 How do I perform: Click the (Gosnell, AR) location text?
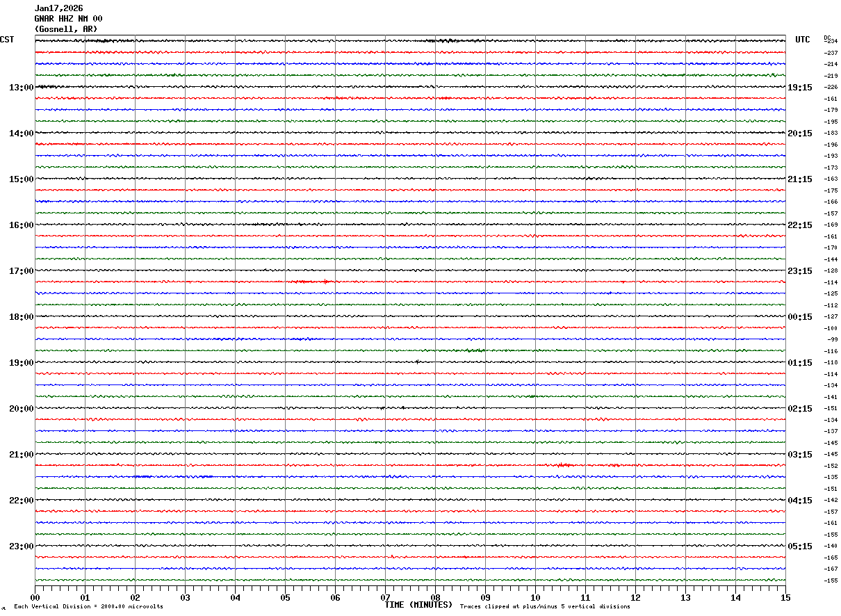[x=66, y=29]
